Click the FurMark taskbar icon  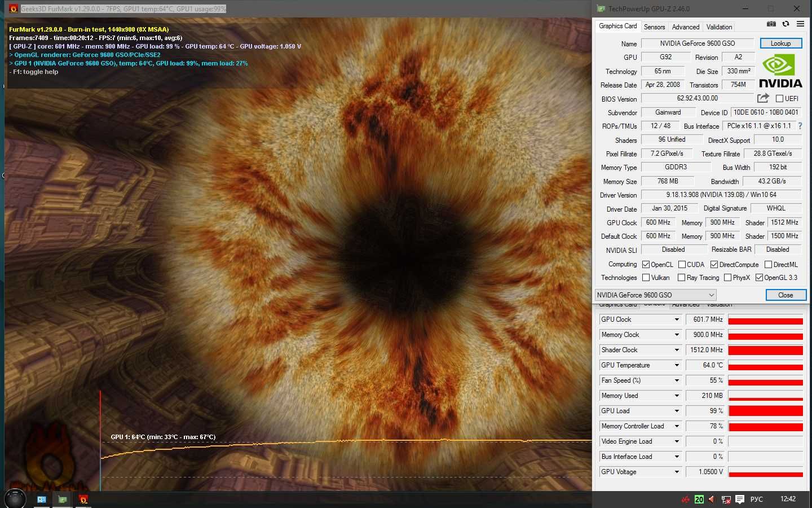(83, 500)
